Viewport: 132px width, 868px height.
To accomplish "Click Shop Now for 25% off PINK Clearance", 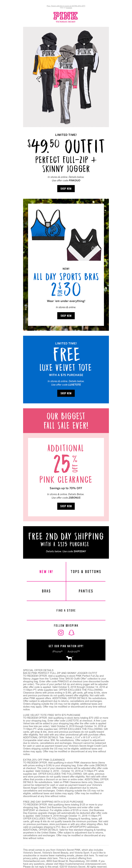I will pyautogui.click(x=66, y=506).
